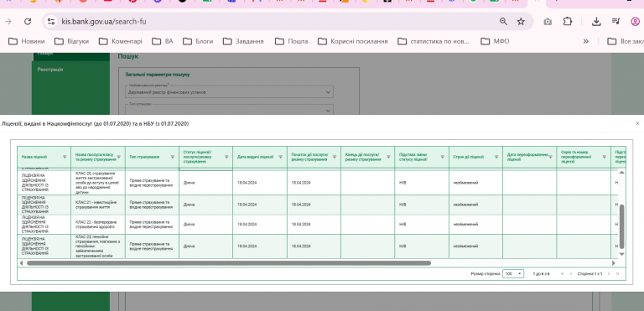Open the Реєстрація sidebar menu item
The height and width of the screenshot is (311, 644).
50,70
